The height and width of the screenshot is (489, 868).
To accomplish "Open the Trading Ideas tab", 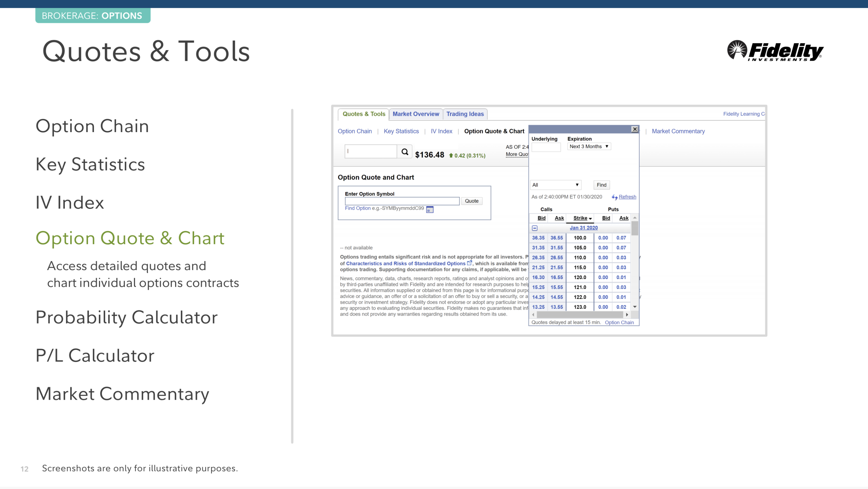I will click(465, 114).
